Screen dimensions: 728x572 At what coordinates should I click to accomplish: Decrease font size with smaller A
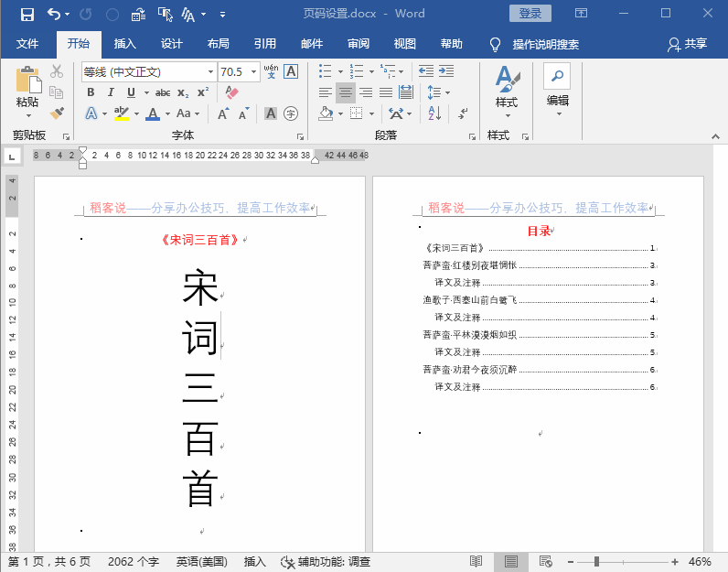coord(243,113)
